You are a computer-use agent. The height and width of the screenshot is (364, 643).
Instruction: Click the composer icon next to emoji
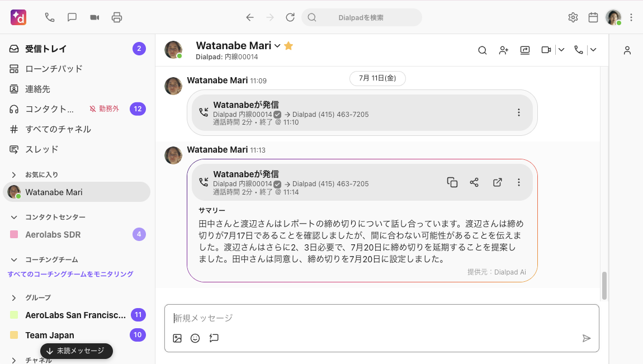[x=214, y=338]
